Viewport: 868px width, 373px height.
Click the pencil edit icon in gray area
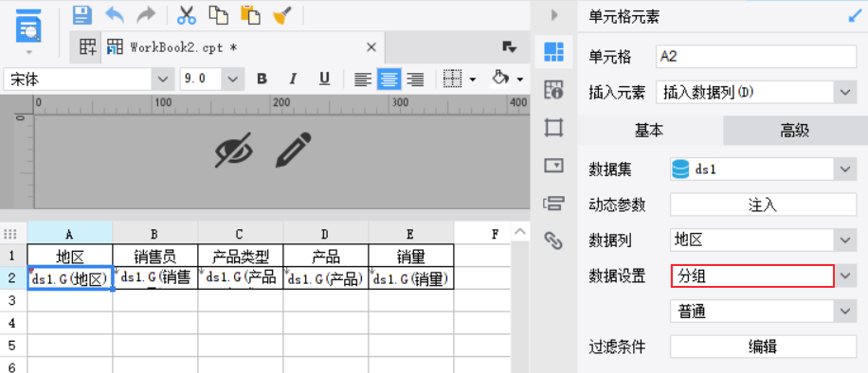[x=294, y=150]
